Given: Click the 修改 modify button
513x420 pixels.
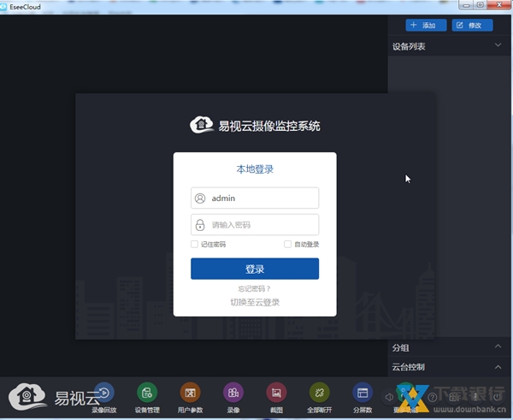Looking at the screenshot, I should (473, 25).
